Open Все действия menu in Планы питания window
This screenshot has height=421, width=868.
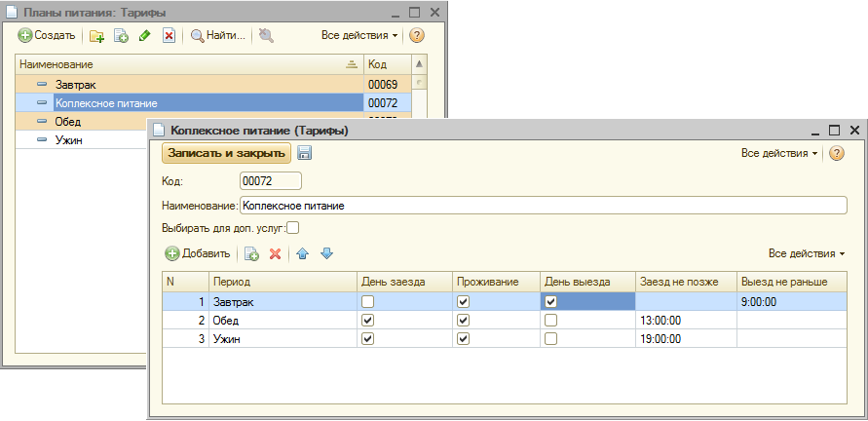coord(359,35)
